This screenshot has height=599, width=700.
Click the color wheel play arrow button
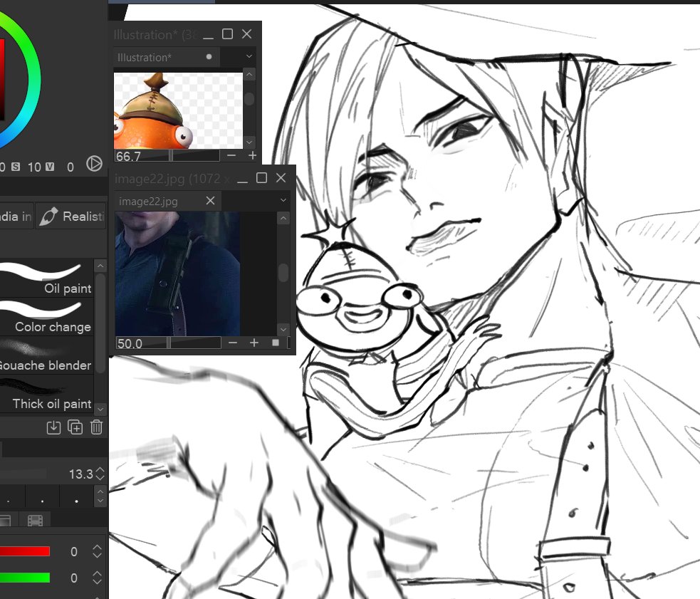(94, 164)
